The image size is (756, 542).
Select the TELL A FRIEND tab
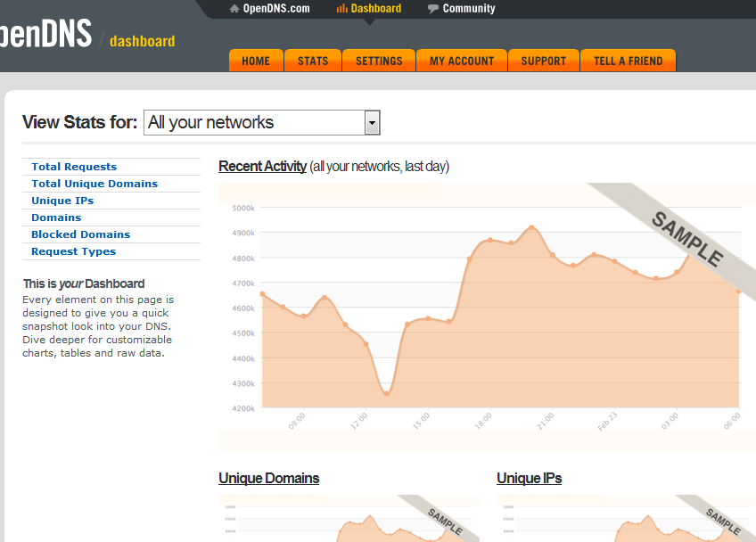pos(629,61)
